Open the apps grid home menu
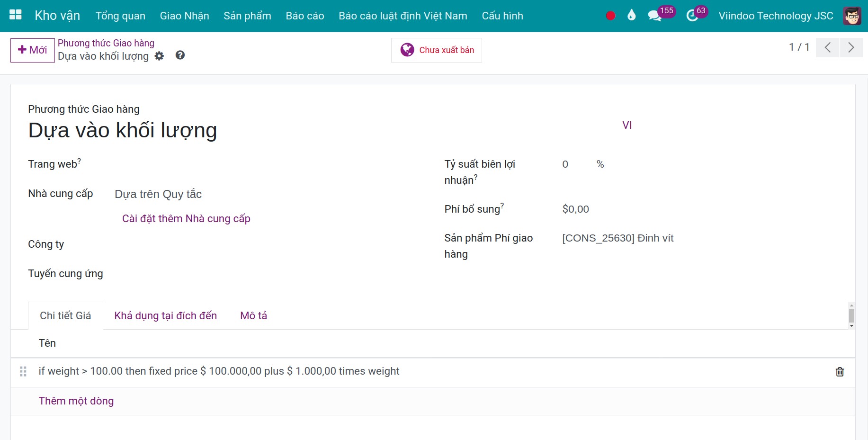 [x=16, y=15]
